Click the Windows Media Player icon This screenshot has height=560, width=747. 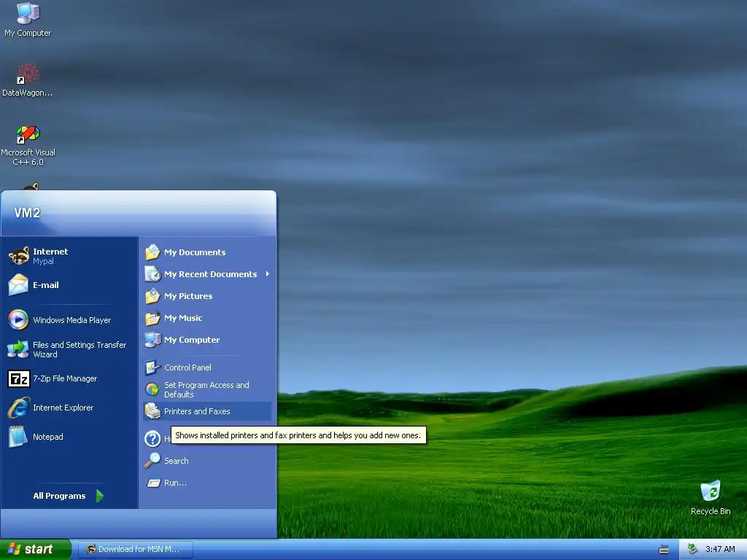18,319
